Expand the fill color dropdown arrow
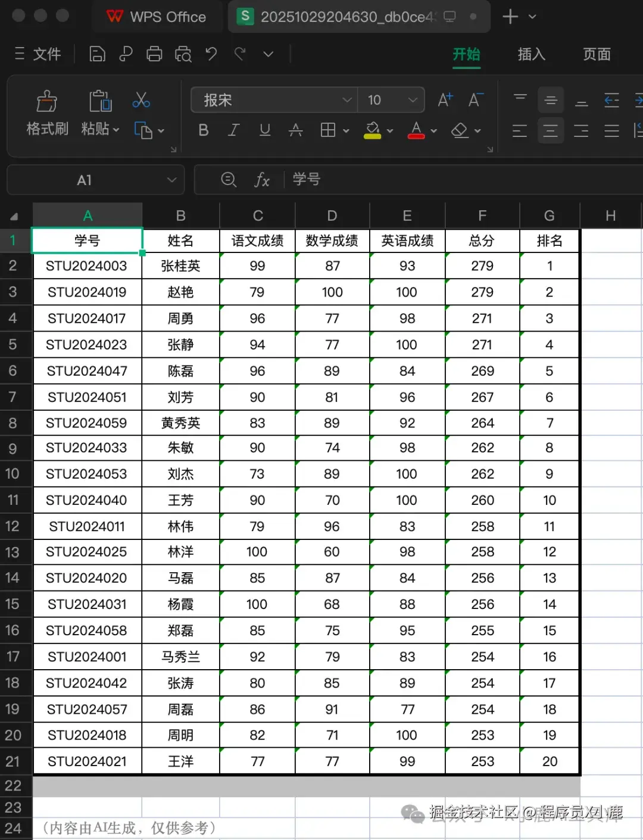The image size is (643, 840). click(x=389, y=130)
